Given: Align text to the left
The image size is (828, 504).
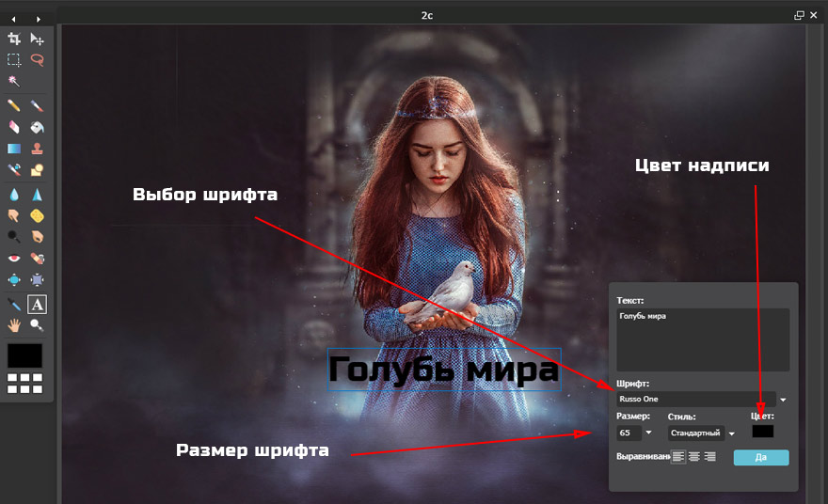Looking at the screenshot, I should [678, 457].
